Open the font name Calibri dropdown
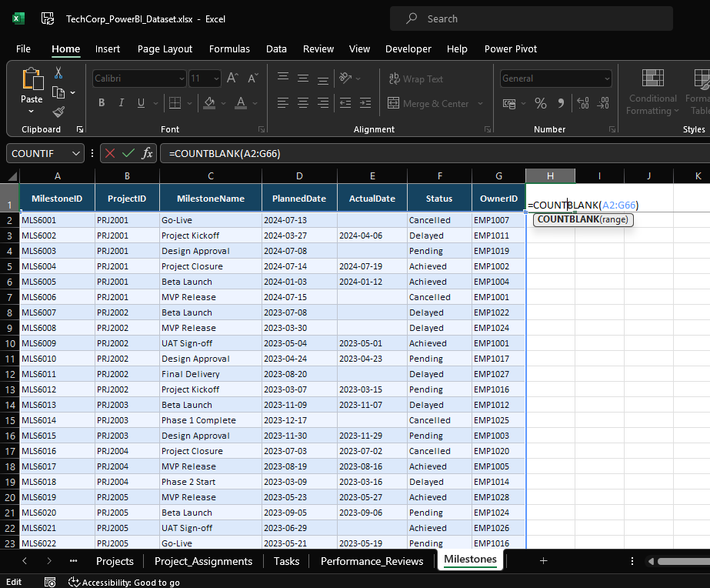Screen dimensions: 710x588 pyautogui.click(x=182, y=79)
